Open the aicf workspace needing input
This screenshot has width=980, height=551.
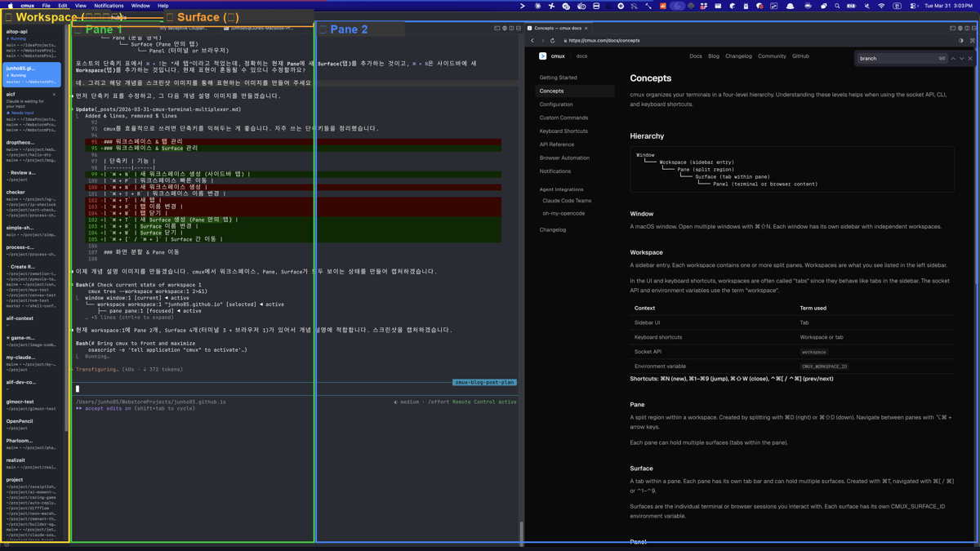32,112
